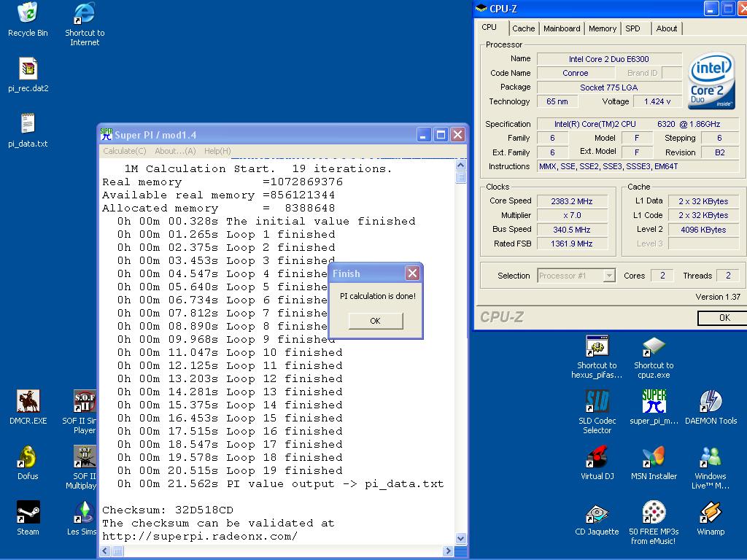This screenshot has height=560, width=747.
Task: Click the Name field Intel Core 2 Duo E6300
Action: pos(609,59)
